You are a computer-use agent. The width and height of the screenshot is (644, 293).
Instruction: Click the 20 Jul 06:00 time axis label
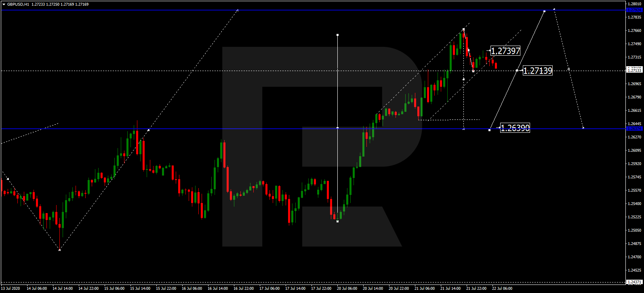[347, 289]
